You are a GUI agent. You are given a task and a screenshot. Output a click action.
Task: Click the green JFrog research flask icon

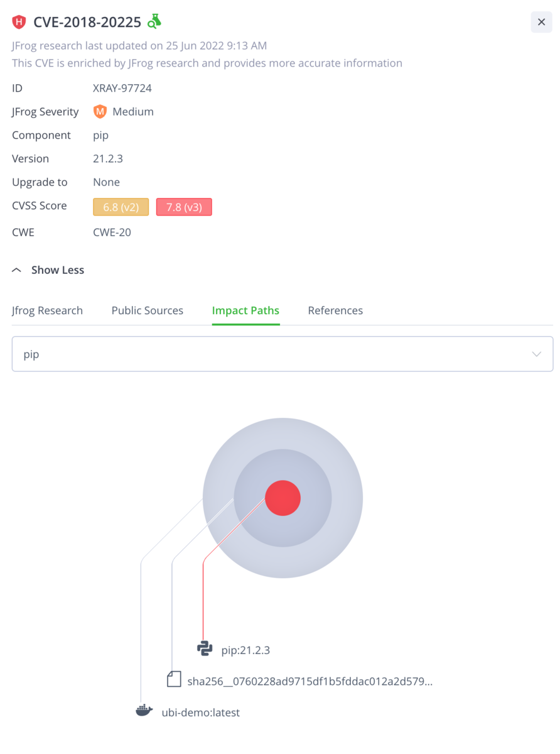click(x=154, y=22)
